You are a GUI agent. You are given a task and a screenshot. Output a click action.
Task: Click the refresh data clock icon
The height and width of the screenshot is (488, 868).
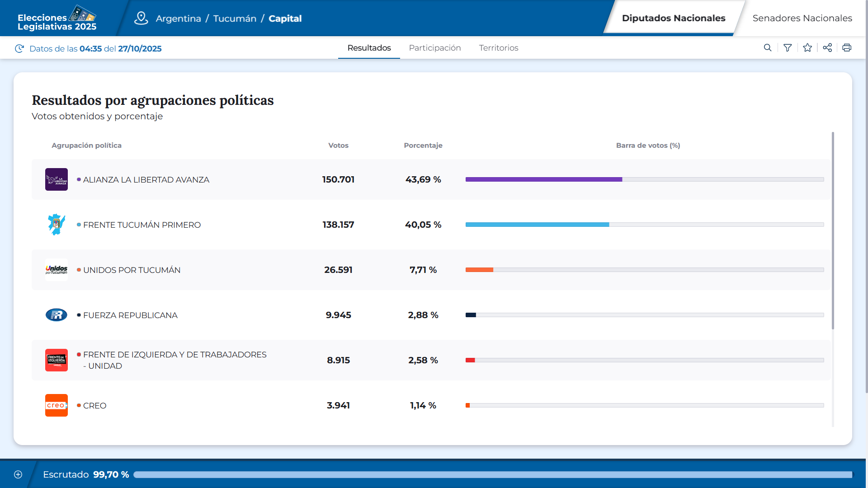(19, 49)
